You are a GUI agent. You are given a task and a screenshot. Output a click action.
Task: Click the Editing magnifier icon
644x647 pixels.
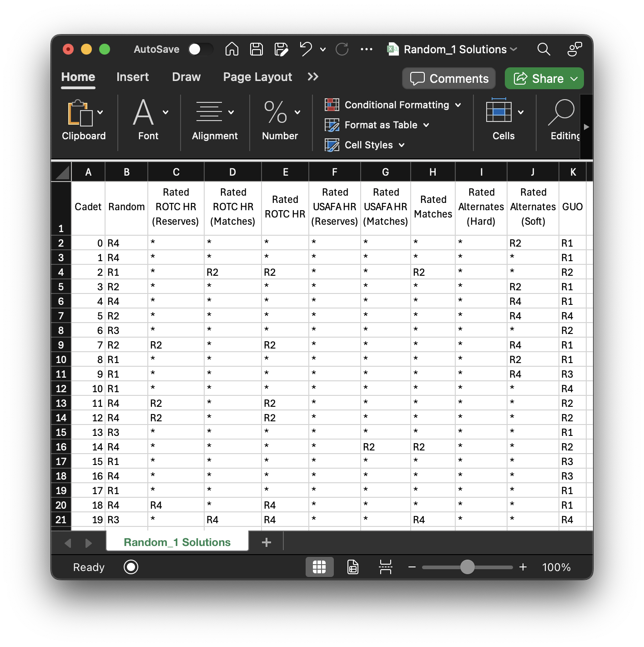point(562,112)
